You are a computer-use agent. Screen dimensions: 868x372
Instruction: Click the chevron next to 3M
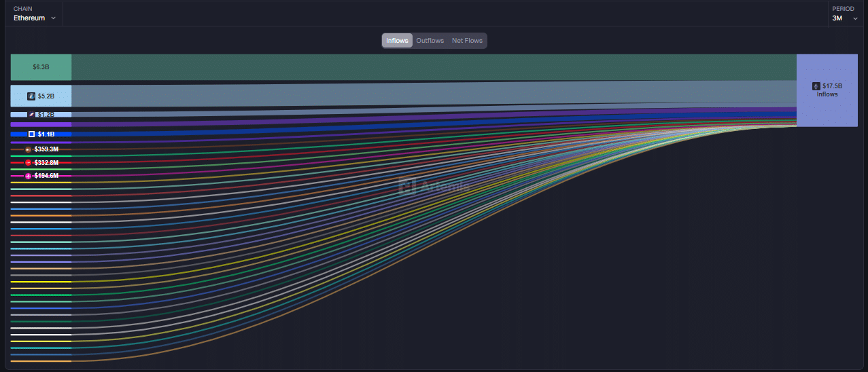(855, 18)
